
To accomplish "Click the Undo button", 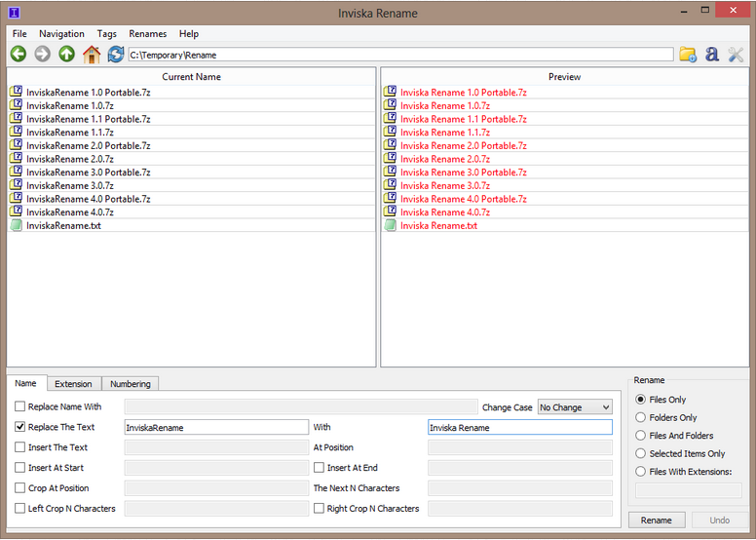I will click(x=719, y=521).
